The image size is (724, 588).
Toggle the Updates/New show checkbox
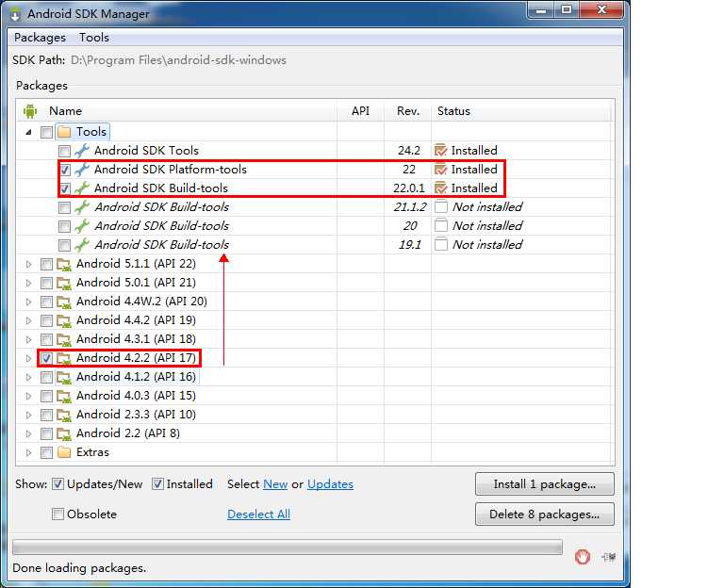click(x=58, y=484)
